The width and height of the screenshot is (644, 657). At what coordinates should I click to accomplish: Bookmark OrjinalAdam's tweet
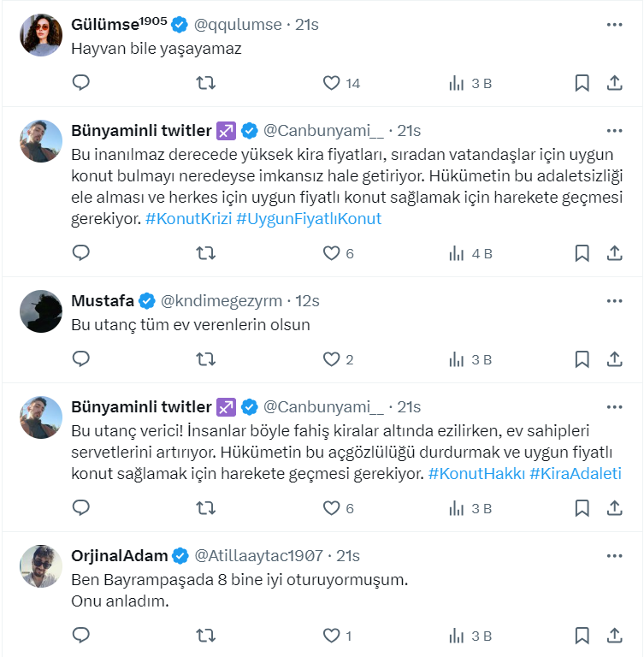coord(582,636)
